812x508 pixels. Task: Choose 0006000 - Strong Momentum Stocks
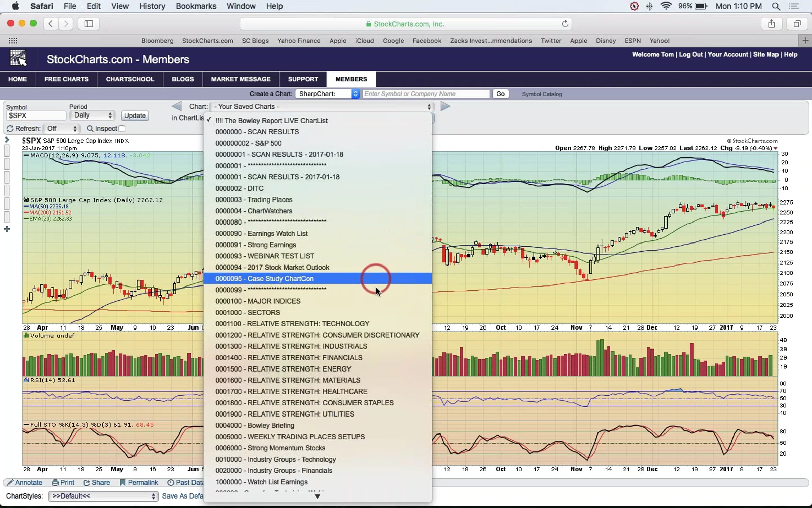pyautogui.click(x=317, y=448)
